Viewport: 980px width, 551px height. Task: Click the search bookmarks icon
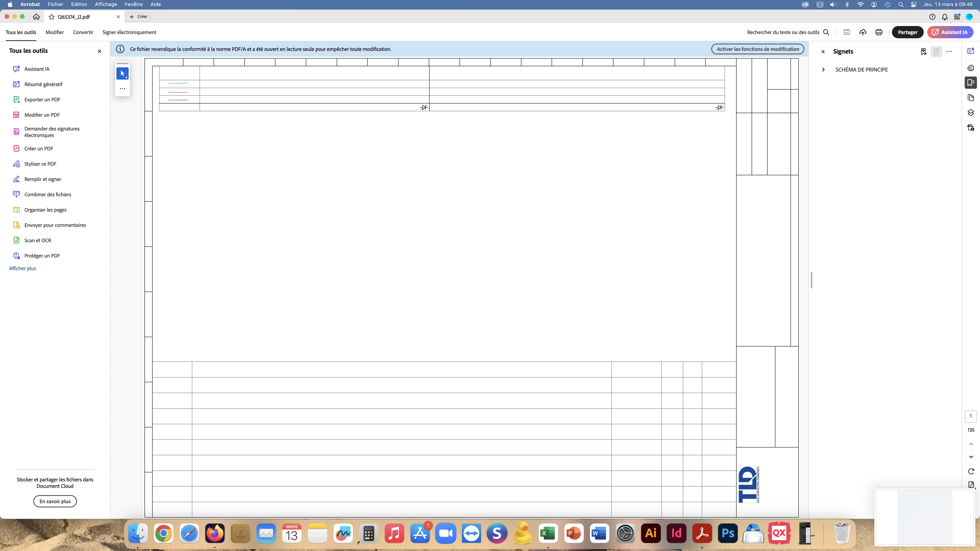coord(923,52)
